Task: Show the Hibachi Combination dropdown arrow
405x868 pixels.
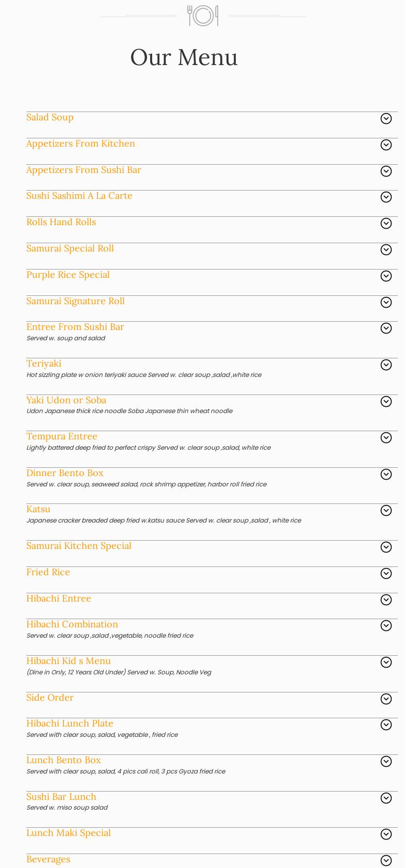Action: click(x=386, y=626)
